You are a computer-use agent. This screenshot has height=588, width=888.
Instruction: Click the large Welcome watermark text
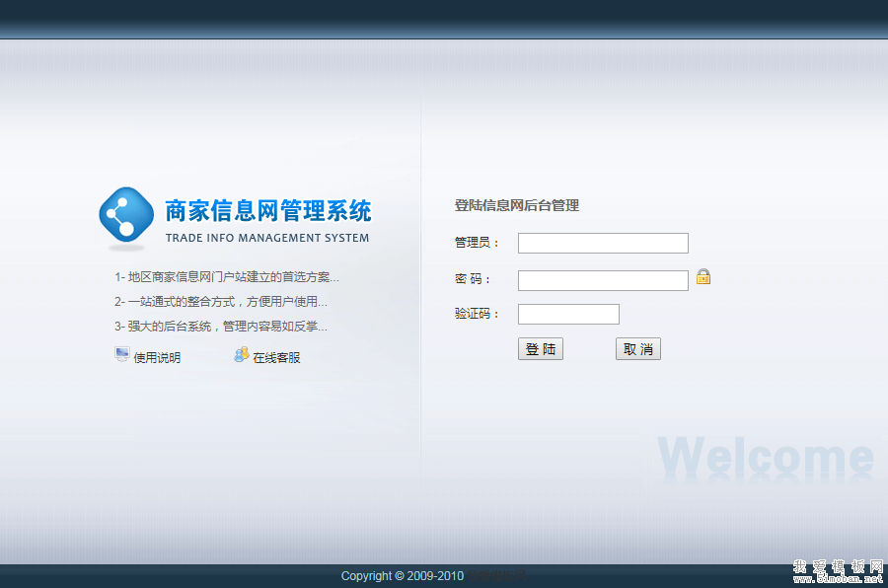tap(766, 458)
